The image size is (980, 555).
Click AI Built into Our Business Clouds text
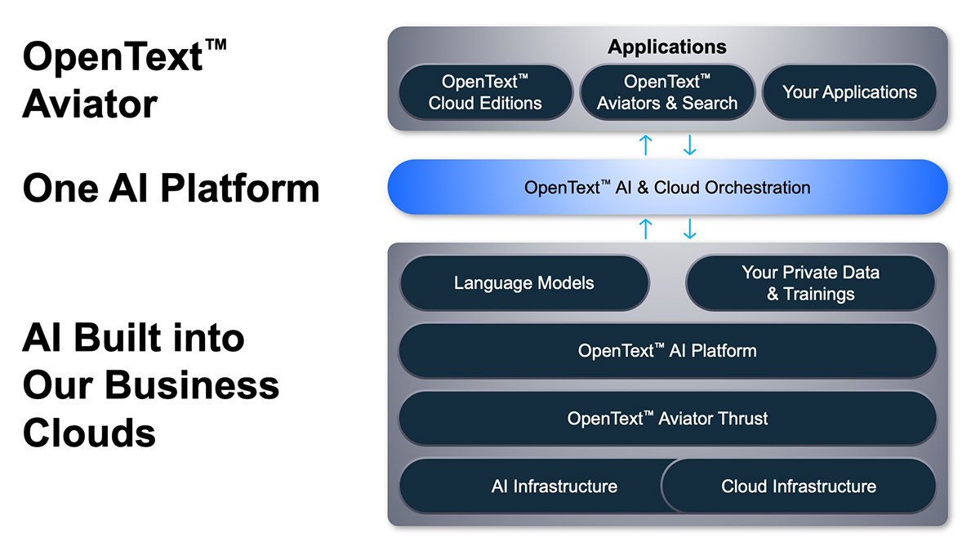tap(151, 385)
